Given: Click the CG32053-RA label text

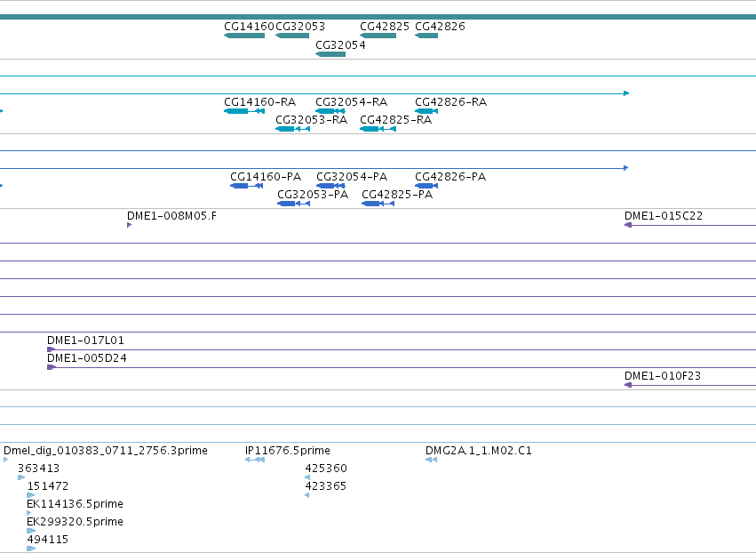Looking at the screenshot, I should point(312,120).
